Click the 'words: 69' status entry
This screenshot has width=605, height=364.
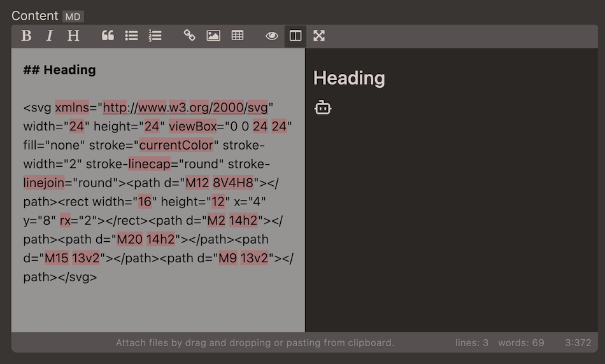[x=522, y=343]
